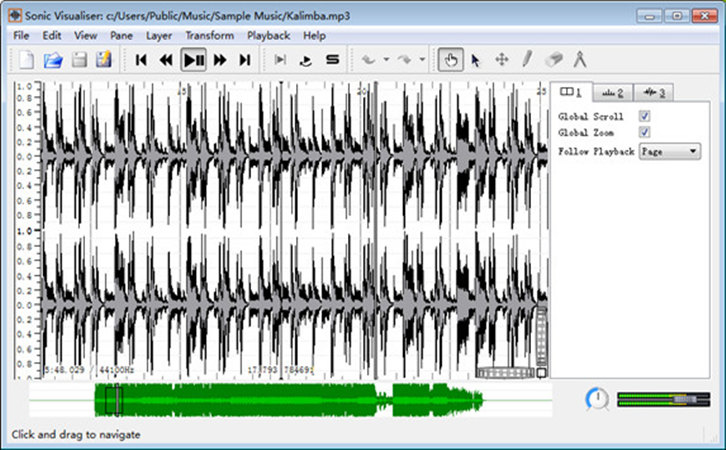Viewport: 726px width, 450px height.
Task: Open the File menu
Action: point(21,36)
